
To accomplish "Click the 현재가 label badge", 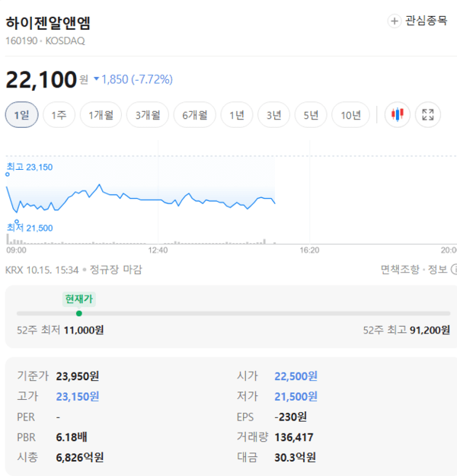I will point(79,299).
